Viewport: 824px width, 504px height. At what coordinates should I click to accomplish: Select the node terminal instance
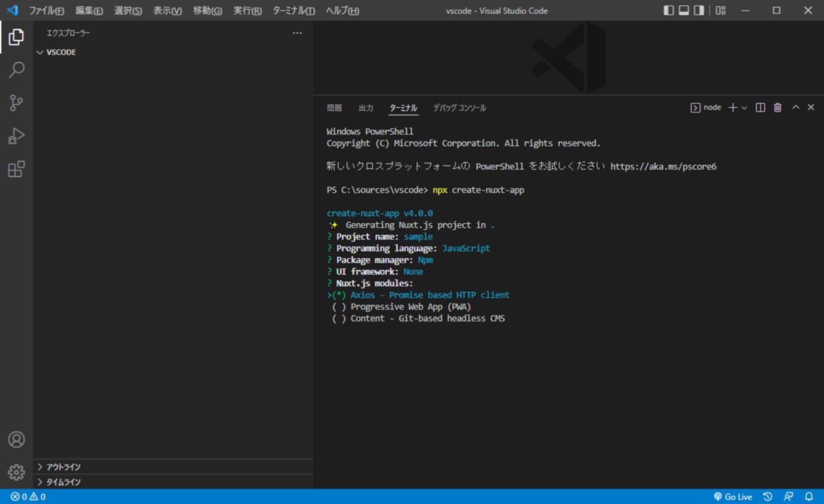coord(706,108)
